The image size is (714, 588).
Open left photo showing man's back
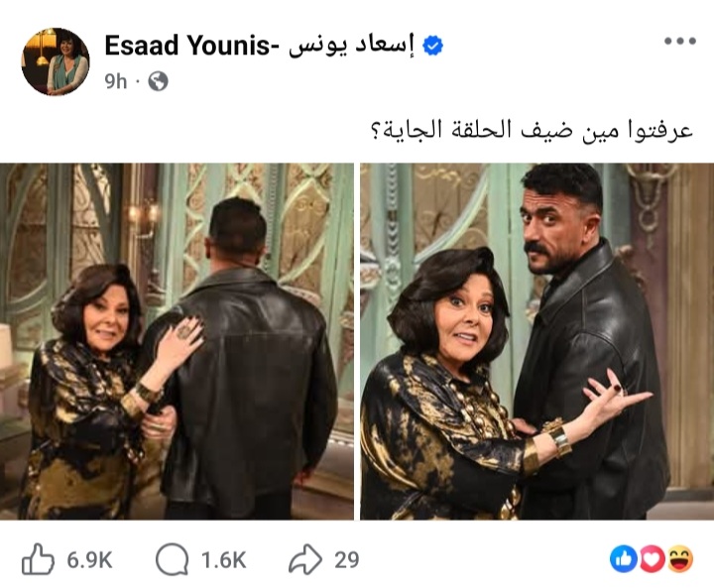177,341
